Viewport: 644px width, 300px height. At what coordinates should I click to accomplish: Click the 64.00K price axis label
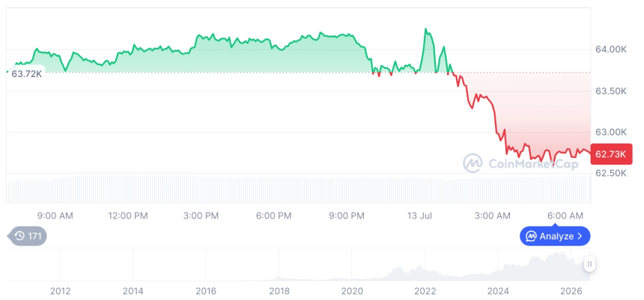click(x=611, y=49)
